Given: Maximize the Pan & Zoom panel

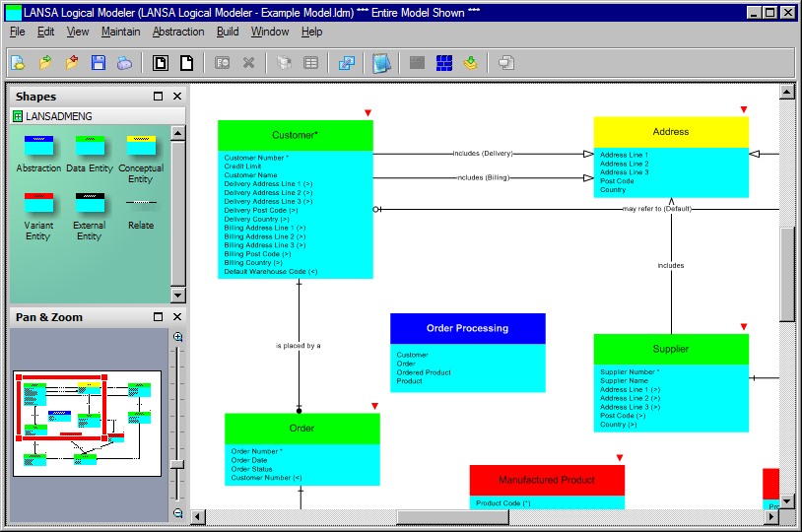Looking at the screenshot, I should pos(158,317).
